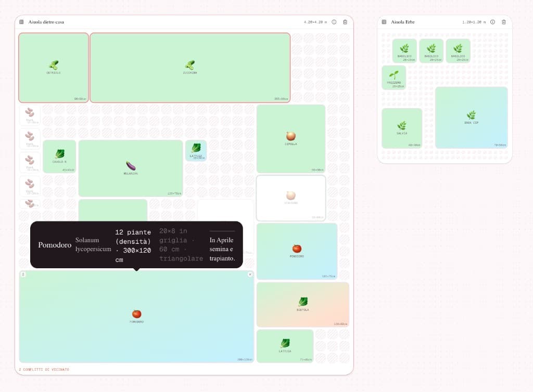533x392 pixels.
Task: Click the Zucchina plot in the top row
Action: 190,68
